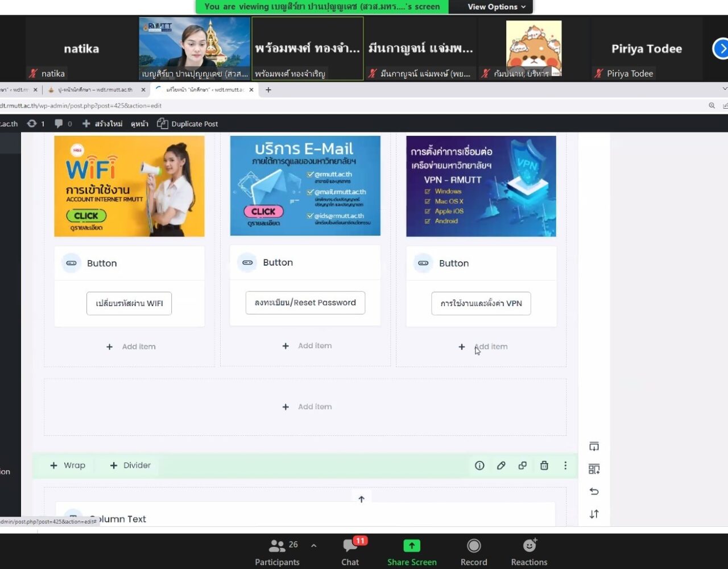Click the info icon in the green section bar

[479, 465]
